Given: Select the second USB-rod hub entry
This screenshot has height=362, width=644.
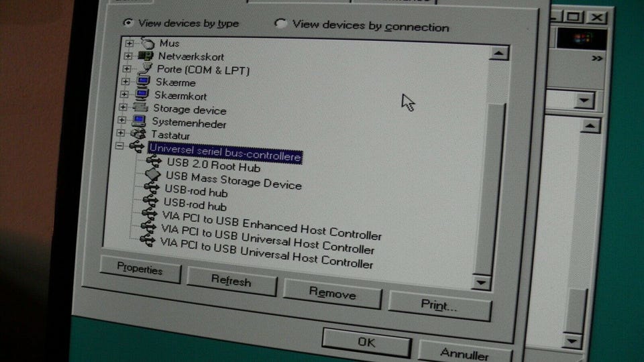Looking at the screenshot, I should (x=195, y=204).
